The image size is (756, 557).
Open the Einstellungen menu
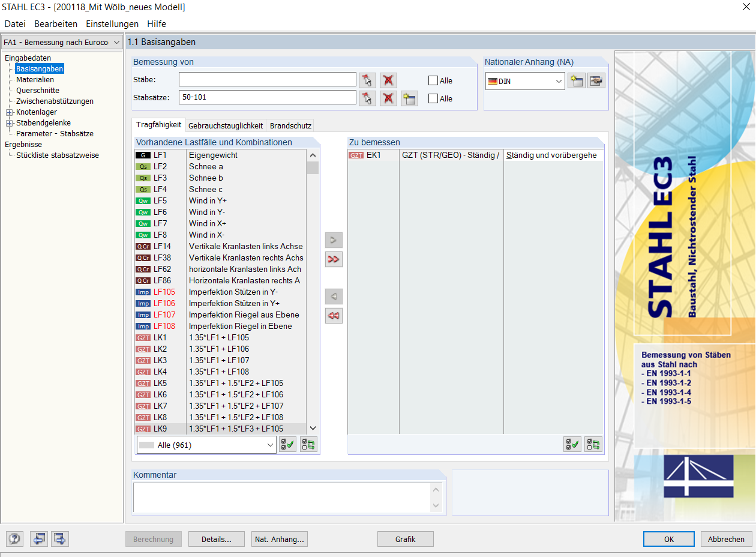(112, 24)
